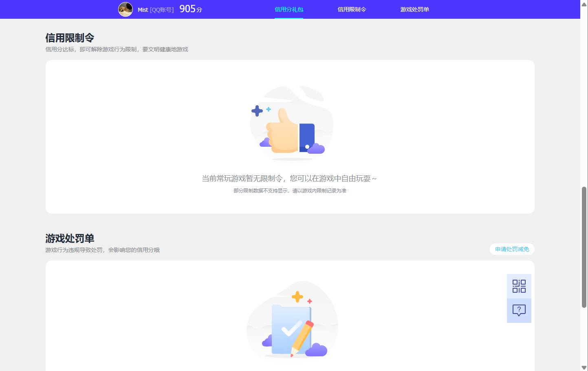Image resolution: width=588 pixels, height=371 pixels.
Task: Click the username Mist
Action: [x=142, y=9]
